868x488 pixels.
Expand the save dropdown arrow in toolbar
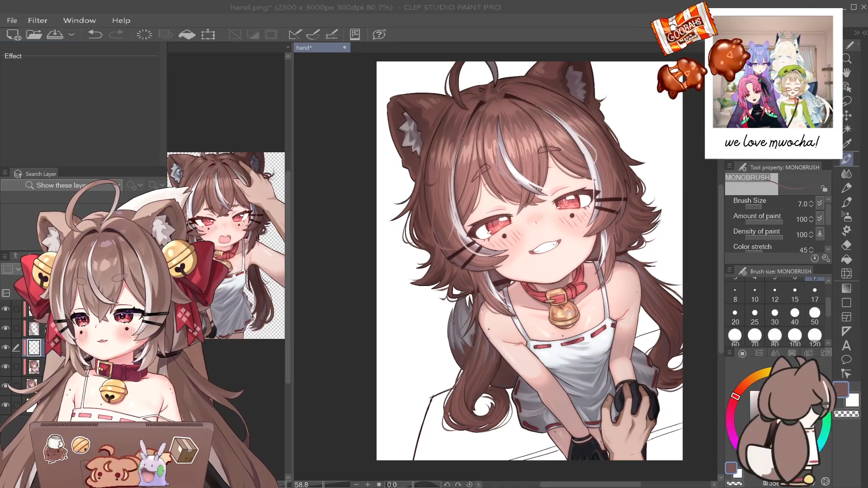pyautogui.click(x=71, y=34)
